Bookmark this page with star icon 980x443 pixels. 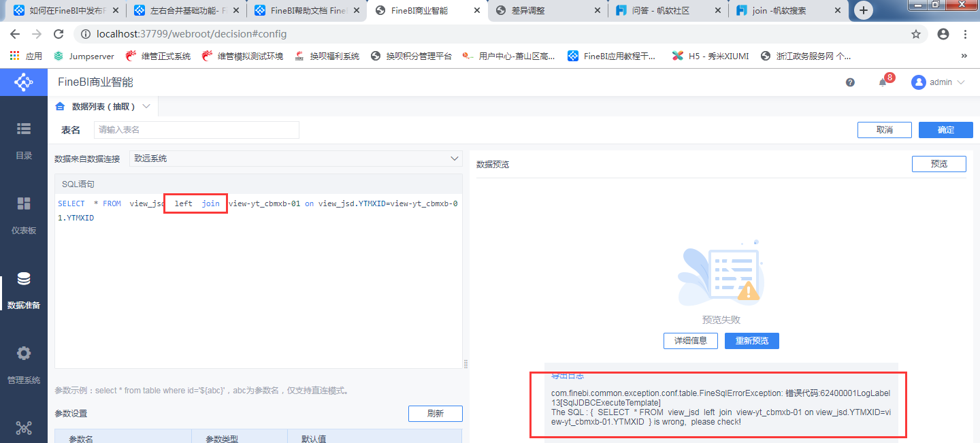click(916, 34)
